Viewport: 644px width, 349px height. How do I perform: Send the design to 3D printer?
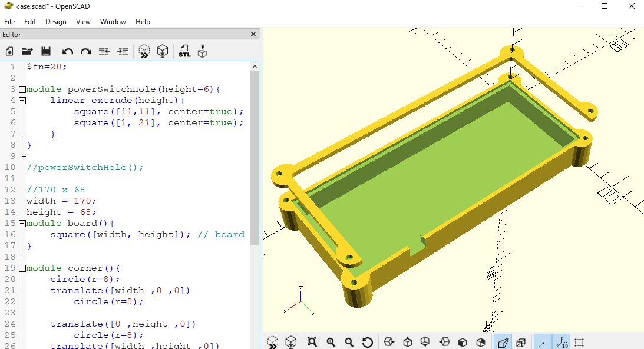click(202, 51)
